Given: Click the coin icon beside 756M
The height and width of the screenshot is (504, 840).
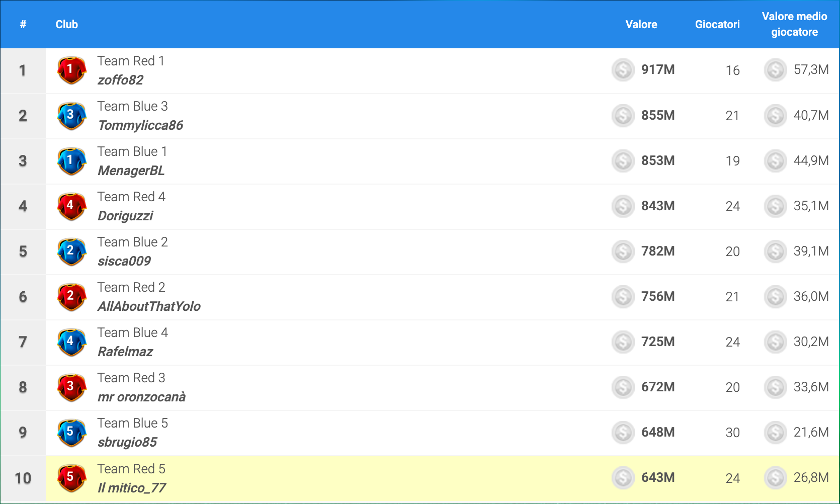Looking at the screenshot, I should click(623, 296).
